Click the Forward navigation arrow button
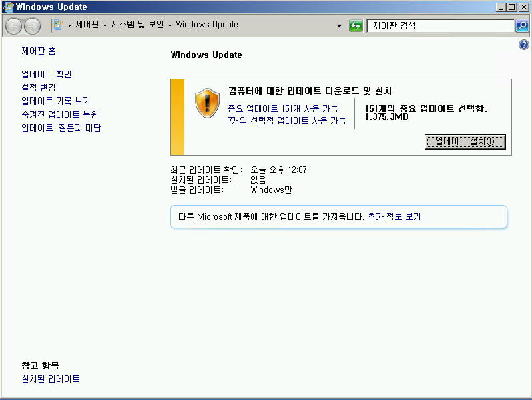532x400 pixels. click(32, 26)
